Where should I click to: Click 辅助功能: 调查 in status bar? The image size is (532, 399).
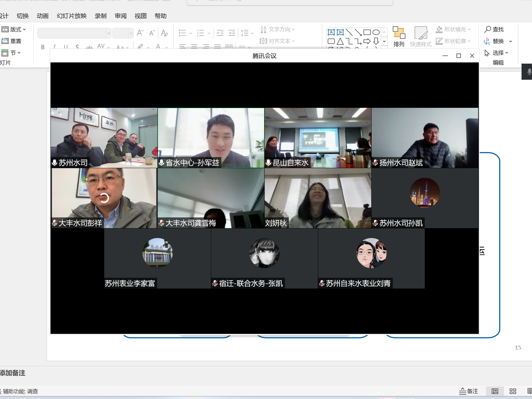click(20, 391)
